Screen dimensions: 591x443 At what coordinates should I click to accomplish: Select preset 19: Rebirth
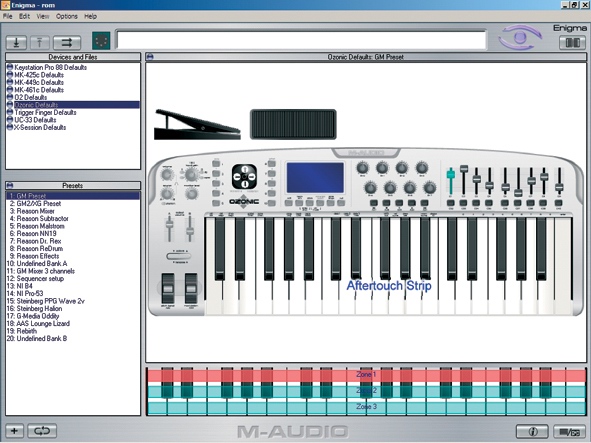[22, 331]
